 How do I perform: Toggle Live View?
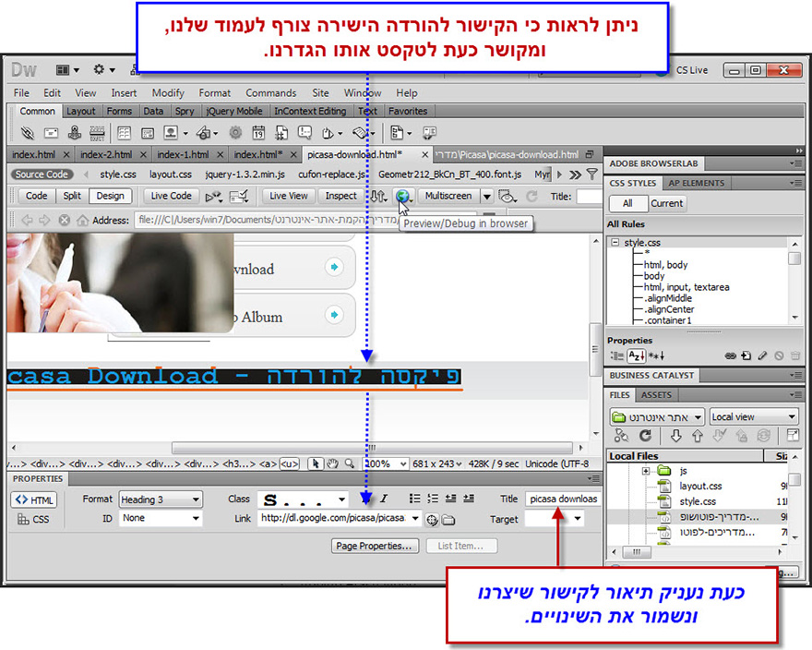[289, 196]
